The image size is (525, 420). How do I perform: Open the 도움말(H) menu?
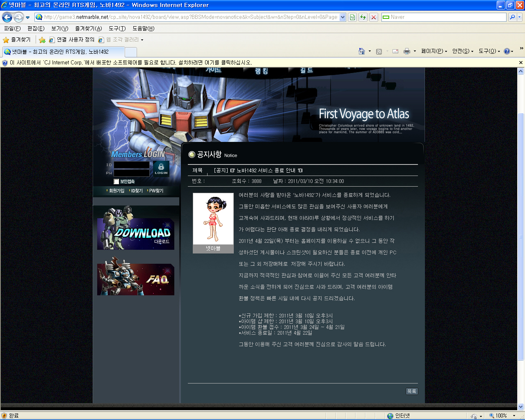pos(144,29)
